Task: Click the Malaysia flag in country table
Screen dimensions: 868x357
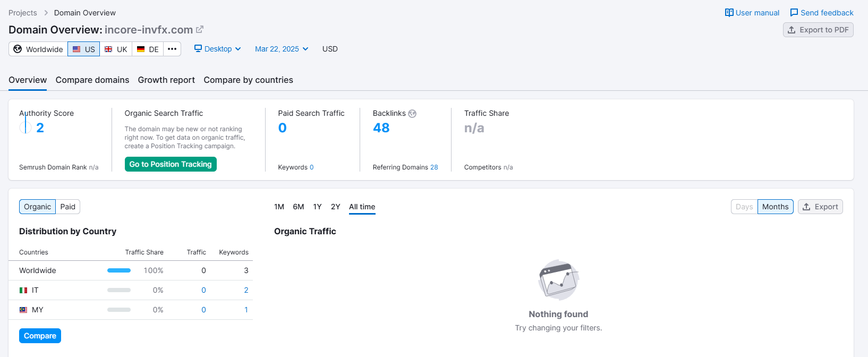Action: click(23, 310)
